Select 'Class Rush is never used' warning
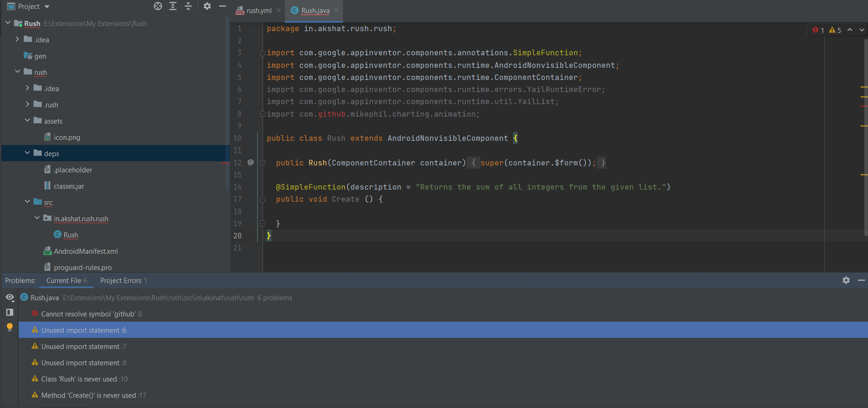This screenshot has width=868, height=408. pos(443,379)
